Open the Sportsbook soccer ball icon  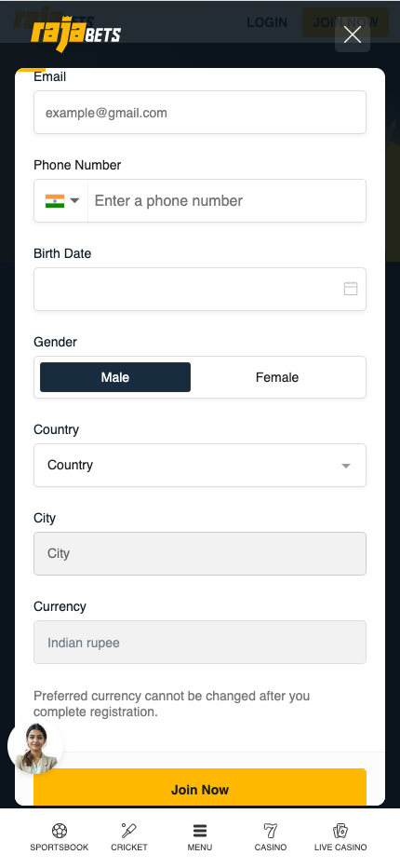(x=60, y=831)
